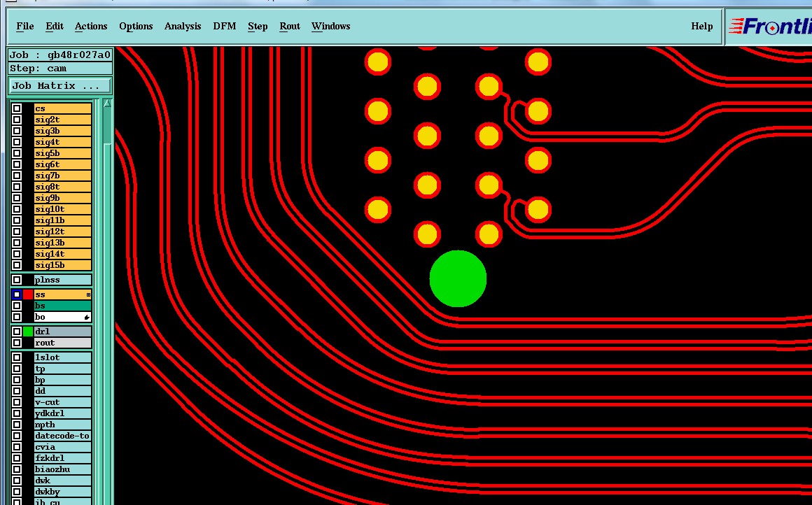812x505 pixels.
Task: Select the sig7b layer name
Action: click(63, 176)
